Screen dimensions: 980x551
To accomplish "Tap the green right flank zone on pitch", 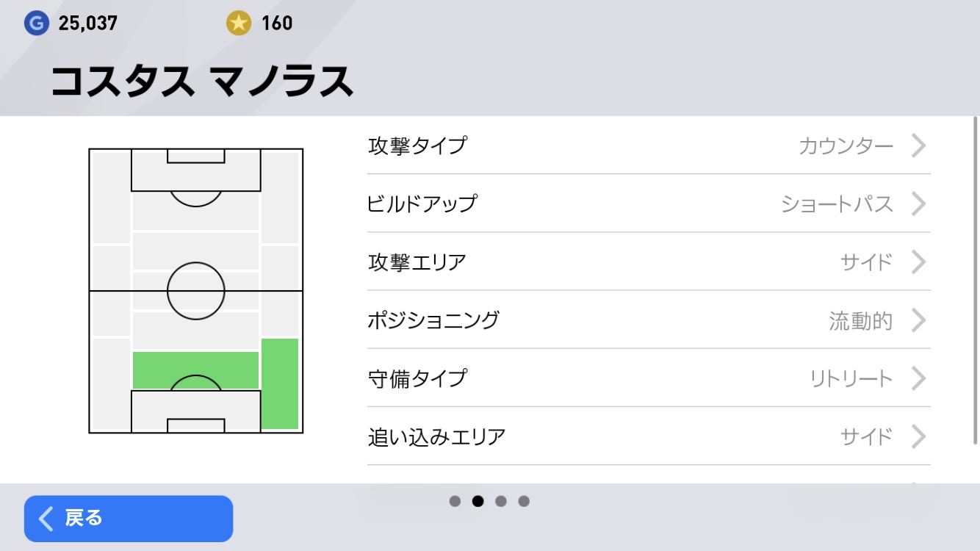I will (280, 383).
